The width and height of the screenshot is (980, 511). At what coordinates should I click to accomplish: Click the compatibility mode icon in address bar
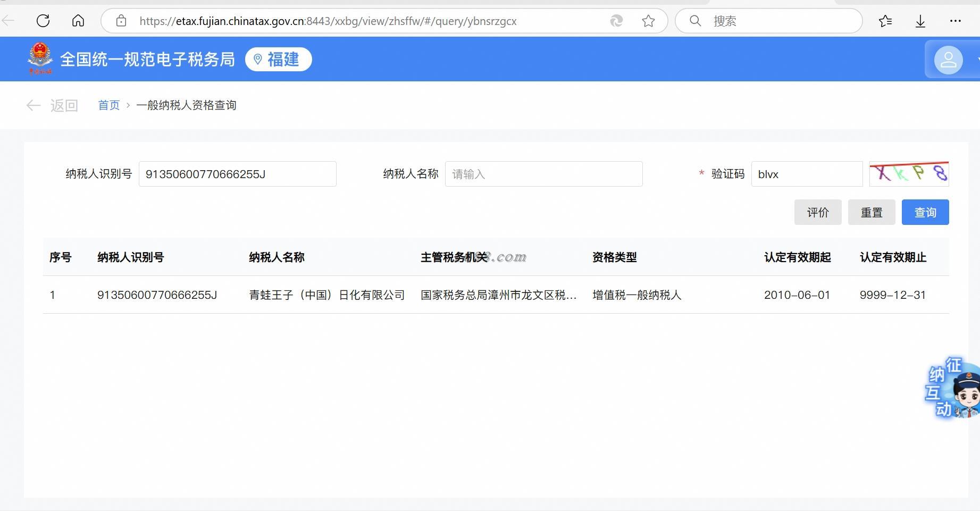coord(616,21)
